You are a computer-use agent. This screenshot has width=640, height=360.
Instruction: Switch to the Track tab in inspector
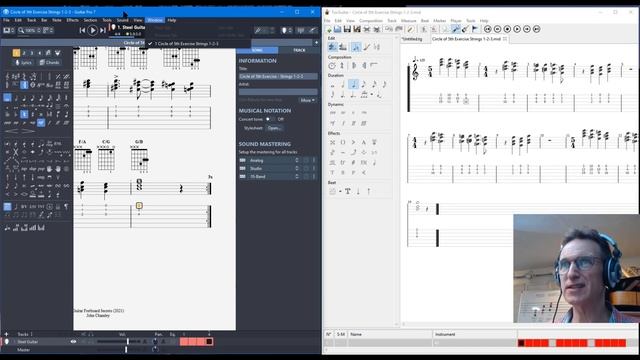click(299, 50)
